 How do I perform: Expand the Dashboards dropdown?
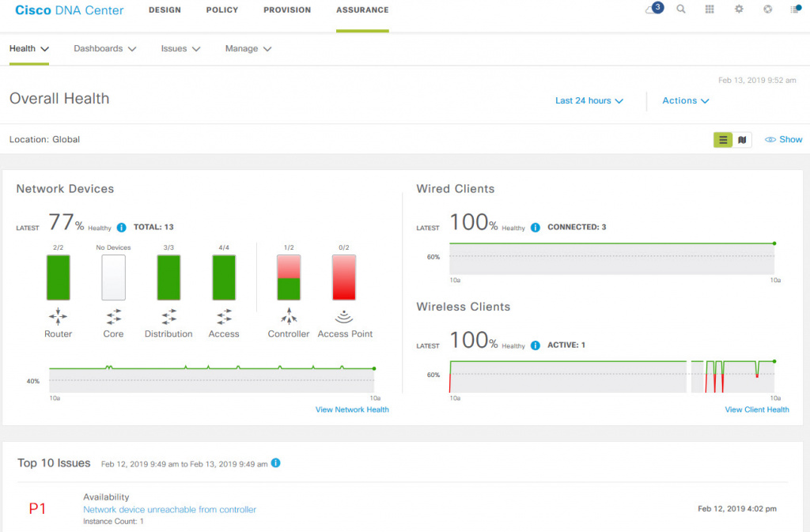tap(104, 48)
